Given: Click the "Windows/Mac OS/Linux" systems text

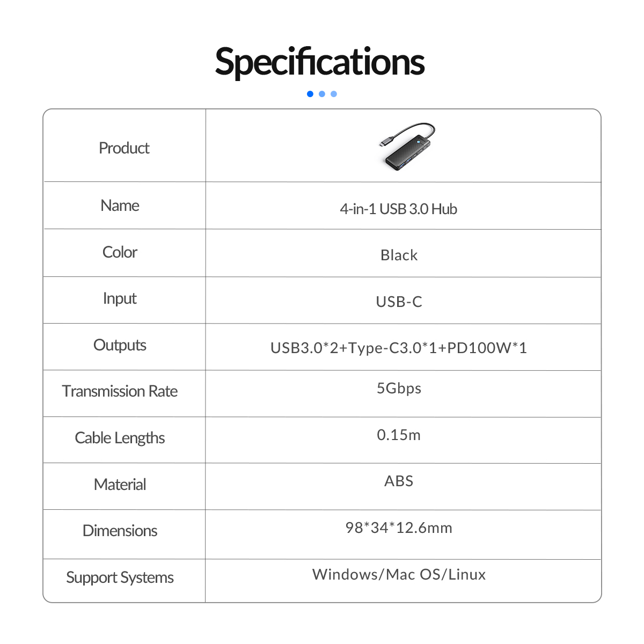Looking at the screenshot, I should pos(399,575).
